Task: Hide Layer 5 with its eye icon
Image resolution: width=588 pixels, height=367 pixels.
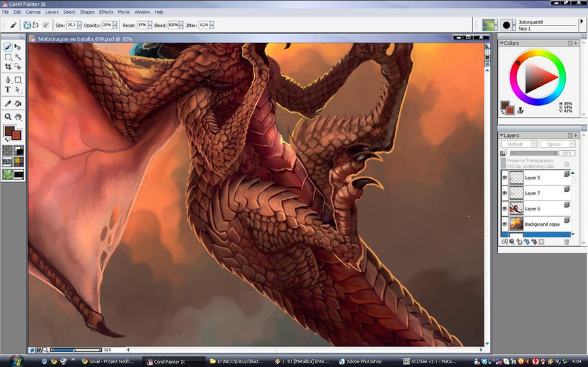Action: (505, 178)
